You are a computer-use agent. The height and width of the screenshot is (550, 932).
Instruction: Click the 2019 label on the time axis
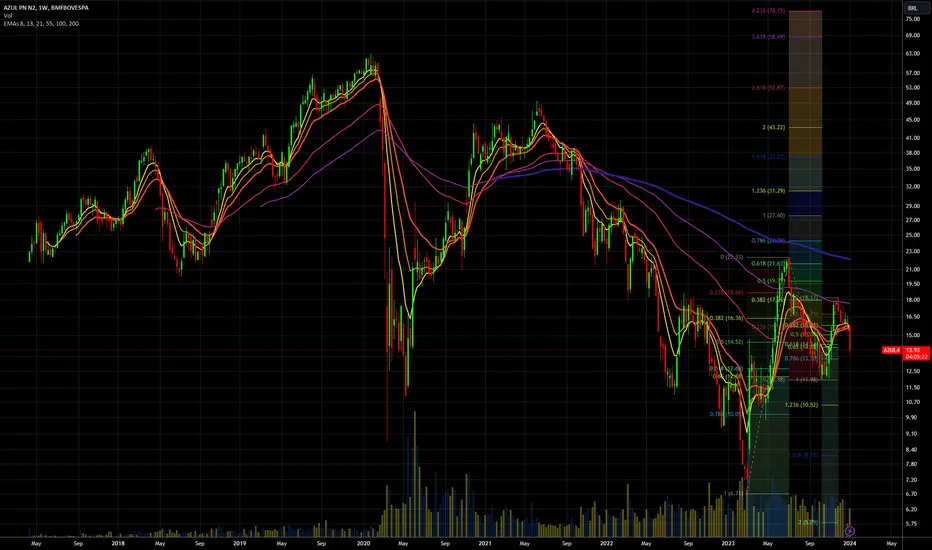pyautogui.click(x=240, y=543)
